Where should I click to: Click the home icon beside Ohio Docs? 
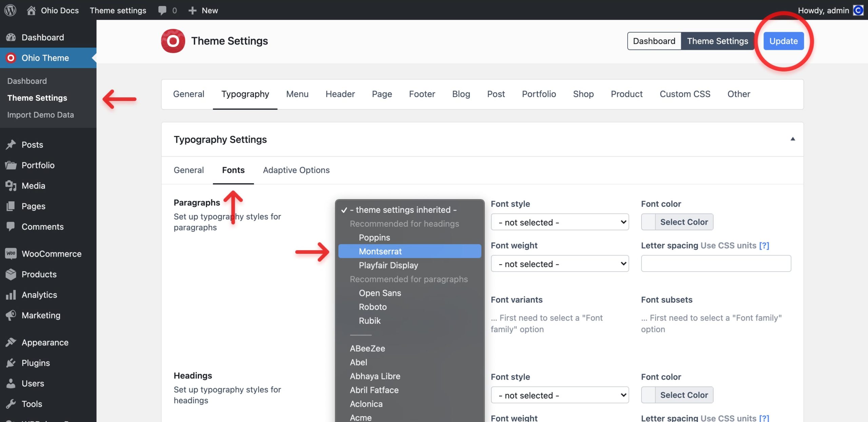[x=31, y=10]
